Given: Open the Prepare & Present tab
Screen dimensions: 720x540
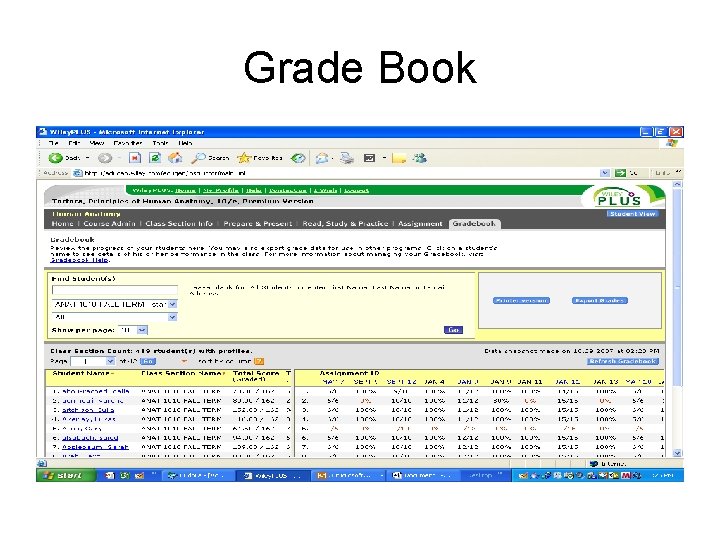Looking at the screenshot, I should [x=258, y=224].
